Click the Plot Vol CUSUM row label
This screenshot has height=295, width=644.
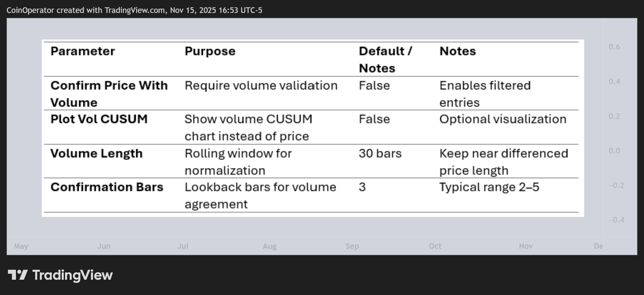click(99, 119)
